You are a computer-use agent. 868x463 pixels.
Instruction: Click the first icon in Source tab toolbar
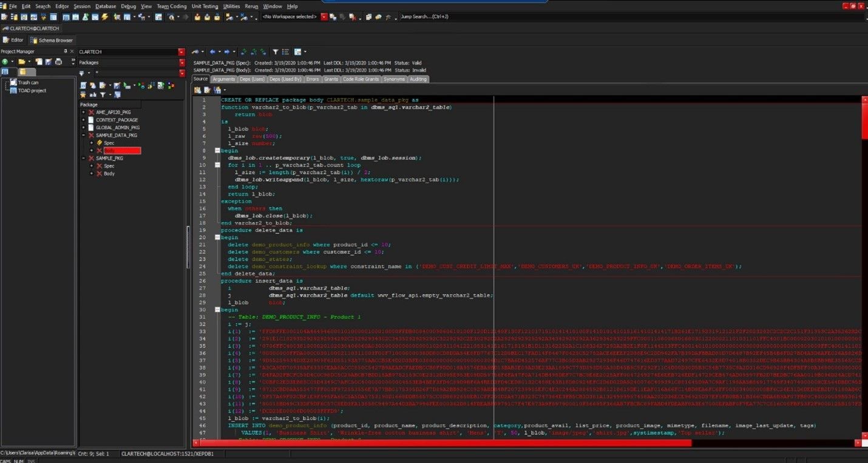coord(197,90)
